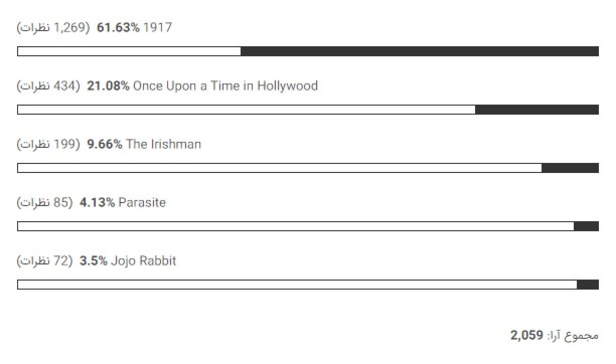Click the 2,059 total votes text
Image resolution: width=616 pixels, height=364 pixels.
tap(526, 335)
